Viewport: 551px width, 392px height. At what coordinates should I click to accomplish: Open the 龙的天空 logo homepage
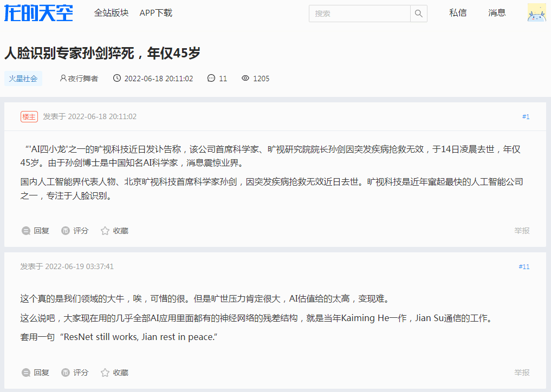pos(38,13)
